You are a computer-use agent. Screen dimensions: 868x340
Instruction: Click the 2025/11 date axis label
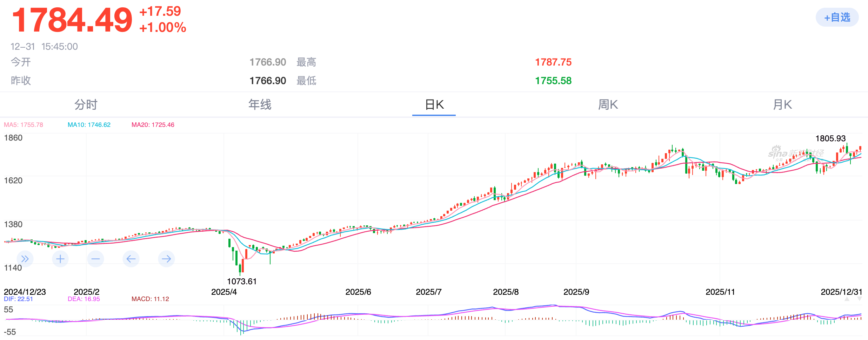point(720,292)
